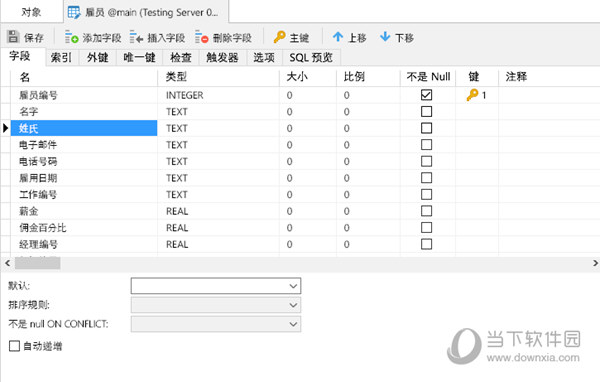
Task: Check Not Null for 电话号码 field
Action: click(x=426, y=161)
